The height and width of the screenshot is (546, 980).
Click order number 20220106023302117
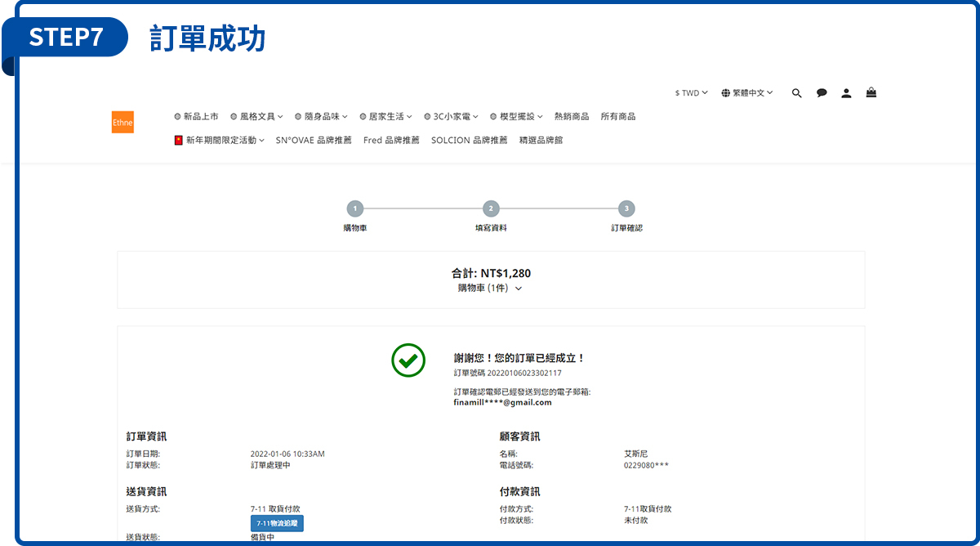(x=524, y=373)
